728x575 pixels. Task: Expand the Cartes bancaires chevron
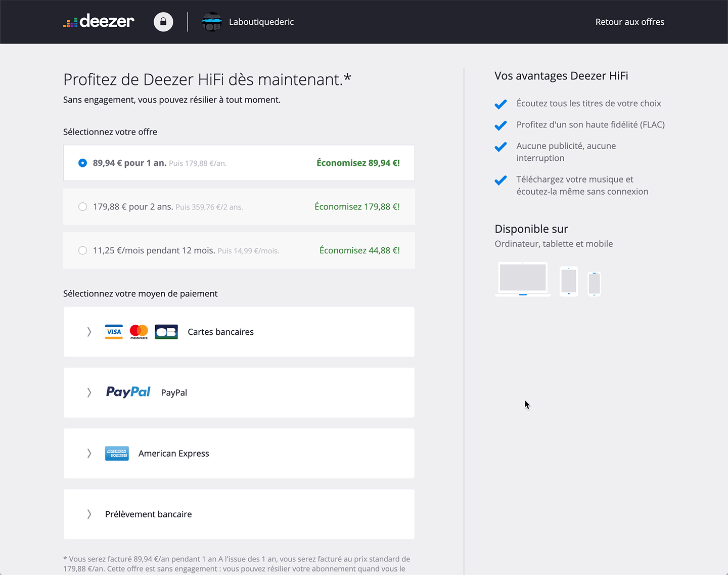tap(89, 332)
